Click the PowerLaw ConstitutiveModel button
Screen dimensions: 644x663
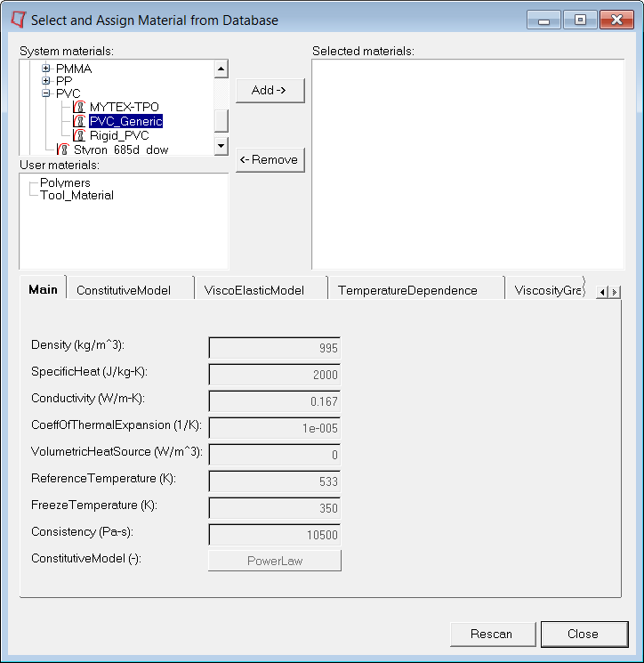pyautogui.click(x=275, y=561)
